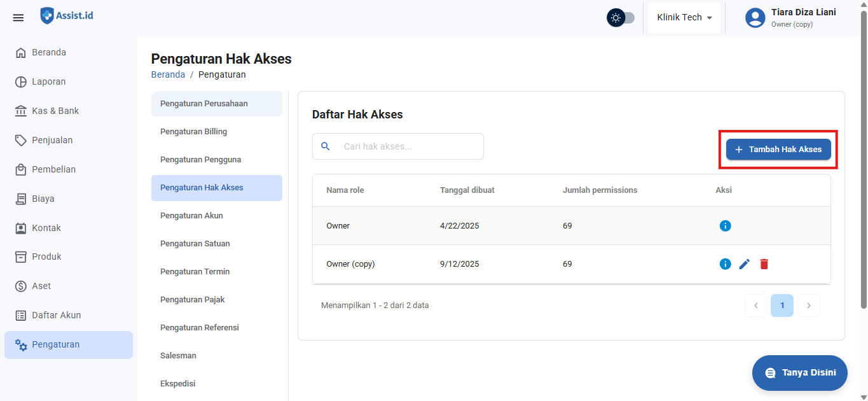
Task: Click the search magnifier icon
Action: pos(326,146)
